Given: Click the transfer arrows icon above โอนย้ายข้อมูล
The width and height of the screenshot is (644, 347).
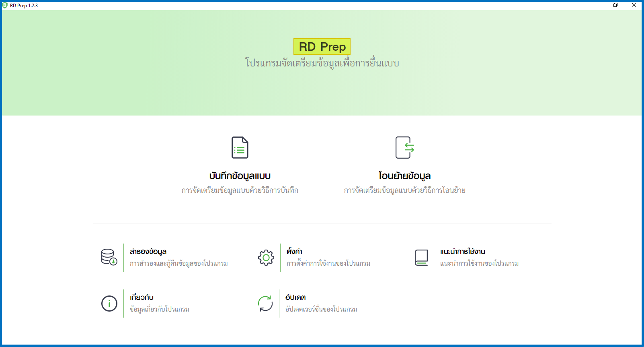Looking at the screenshot, I should [x=405, y=147].
